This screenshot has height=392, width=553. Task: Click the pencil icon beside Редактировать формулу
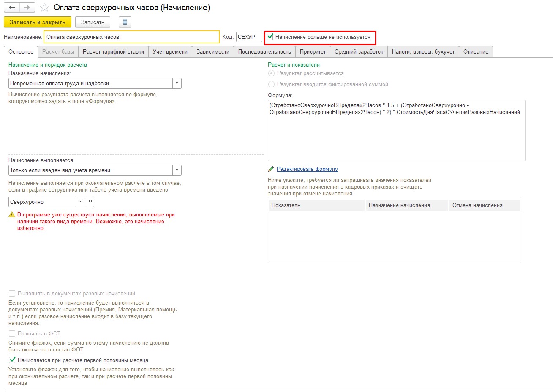[271, 169]
